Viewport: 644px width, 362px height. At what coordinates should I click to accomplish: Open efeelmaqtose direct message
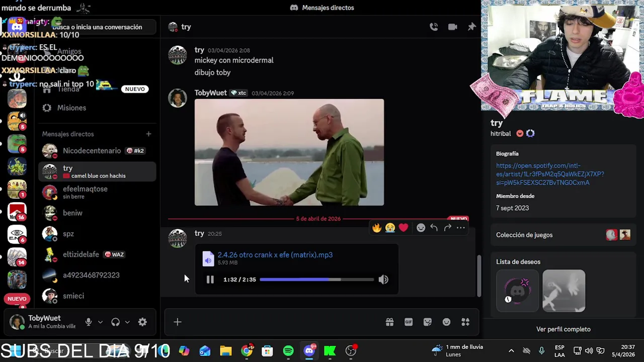pyautogui.click(x=97, y=192)
